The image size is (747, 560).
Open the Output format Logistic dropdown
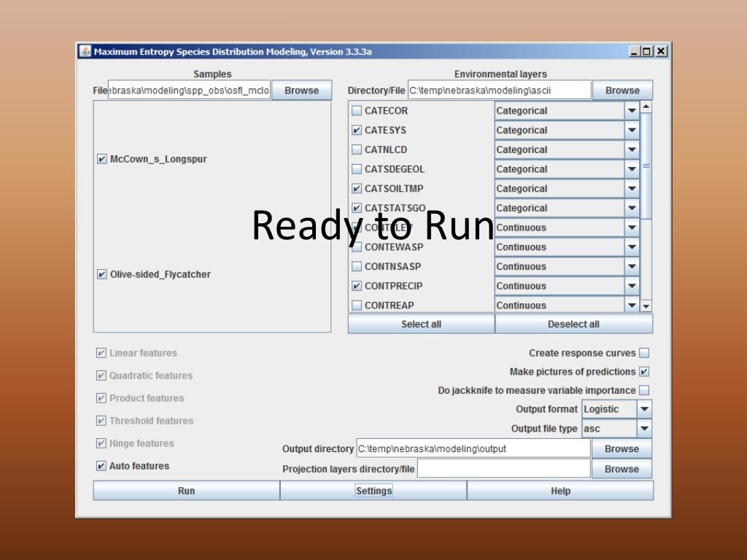point(644,409)
